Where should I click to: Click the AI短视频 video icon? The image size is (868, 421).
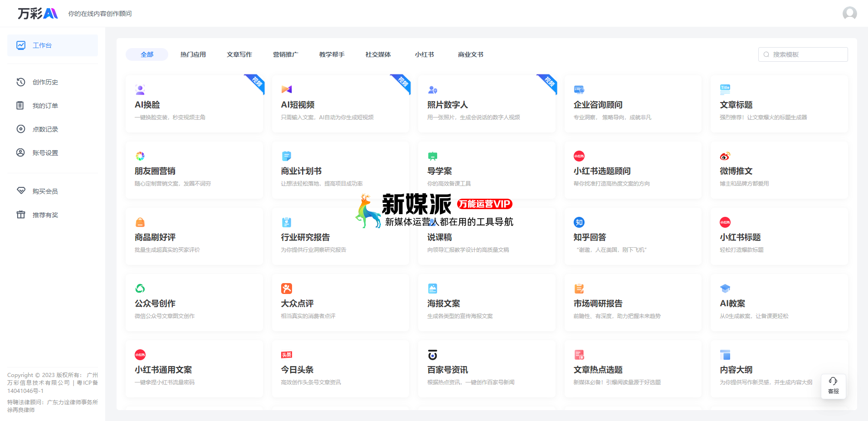[287, 89]
